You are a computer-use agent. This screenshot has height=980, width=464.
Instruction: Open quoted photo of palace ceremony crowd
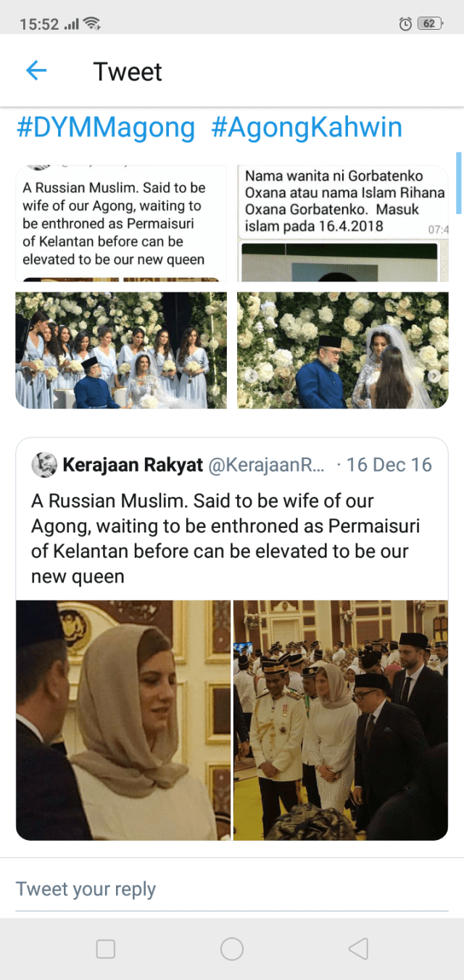click(341, 720)
